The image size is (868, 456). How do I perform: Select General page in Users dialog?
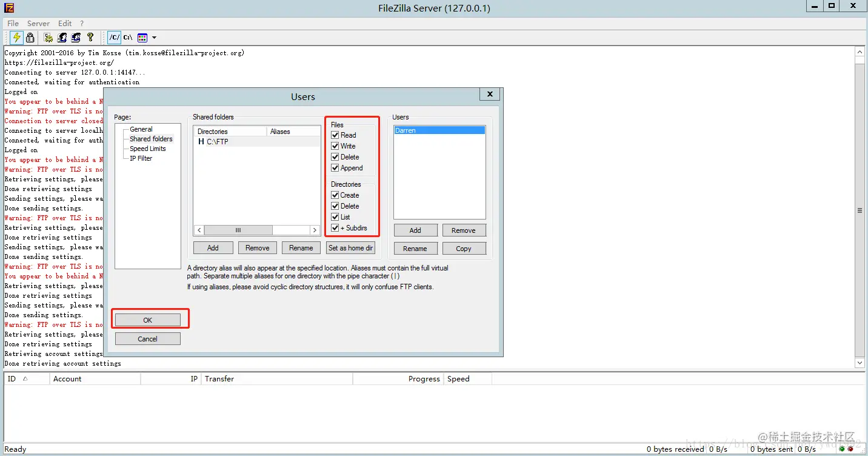pyautogui.click(x=141, y=129)
